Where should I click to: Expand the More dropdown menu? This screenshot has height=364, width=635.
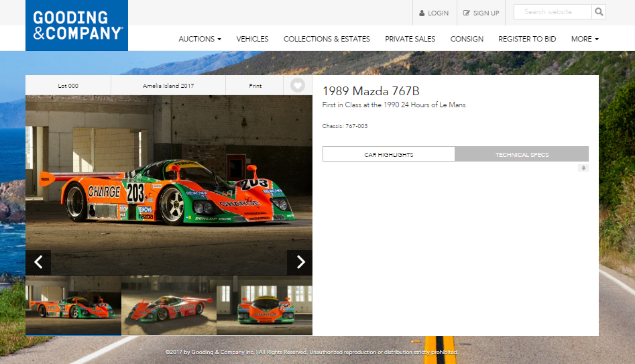coord(585,39)
